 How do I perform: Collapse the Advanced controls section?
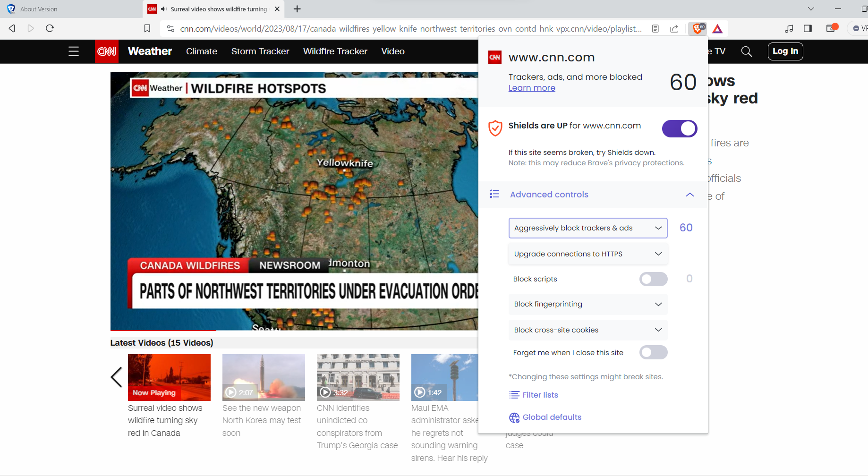pyautogui.click(x=690, y=194)
